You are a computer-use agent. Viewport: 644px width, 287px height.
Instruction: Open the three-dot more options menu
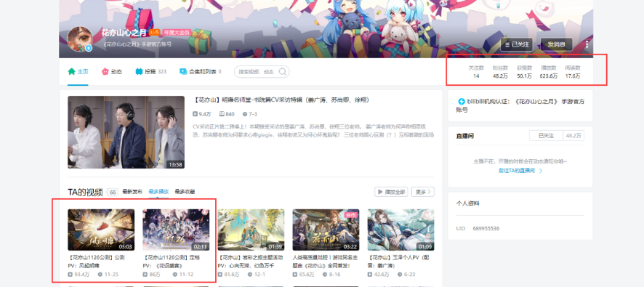(x=587, y=44)
